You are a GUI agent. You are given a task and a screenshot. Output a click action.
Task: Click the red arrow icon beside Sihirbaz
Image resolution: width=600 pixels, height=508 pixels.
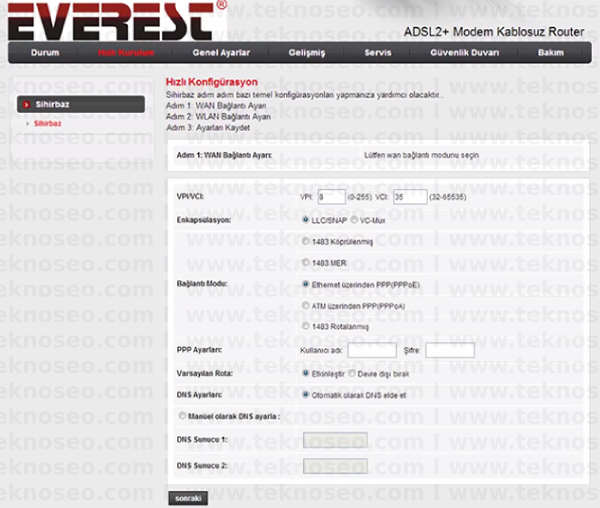point(26,104)
